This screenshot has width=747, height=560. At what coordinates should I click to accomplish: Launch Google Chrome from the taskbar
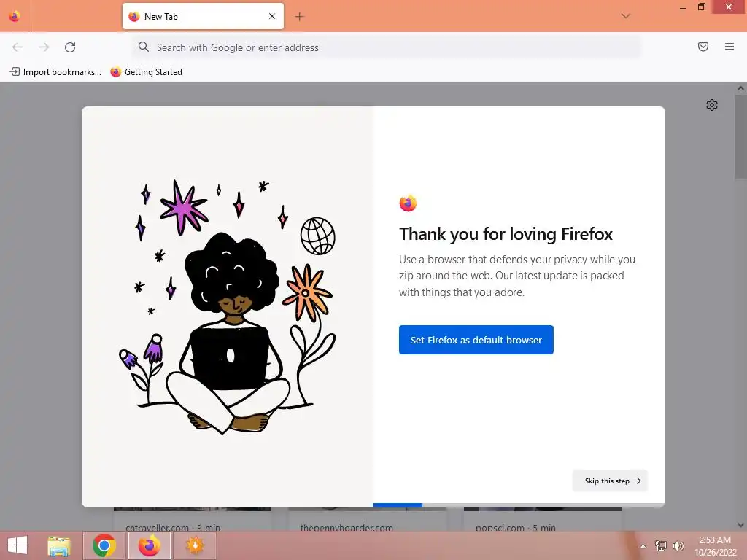[104, 545]
